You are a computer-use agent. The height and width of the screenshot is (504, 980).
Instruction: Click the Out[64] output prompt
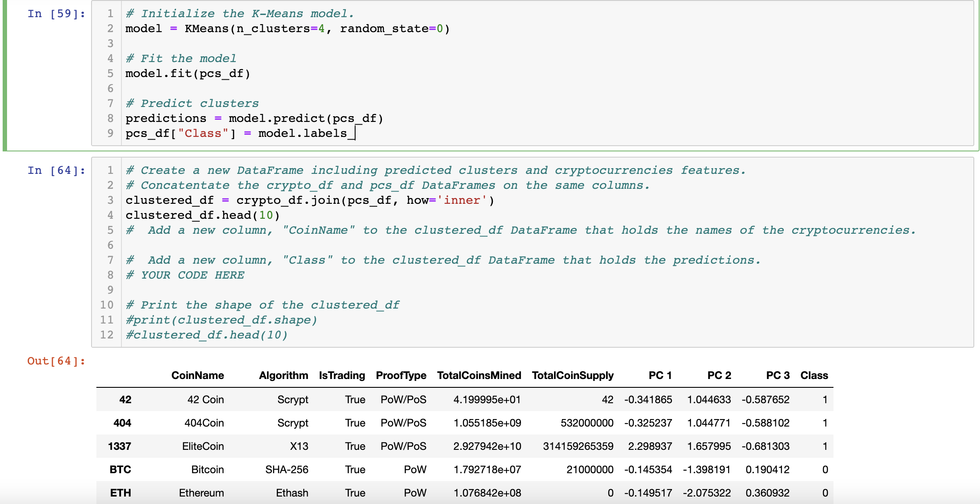point(56,361)
